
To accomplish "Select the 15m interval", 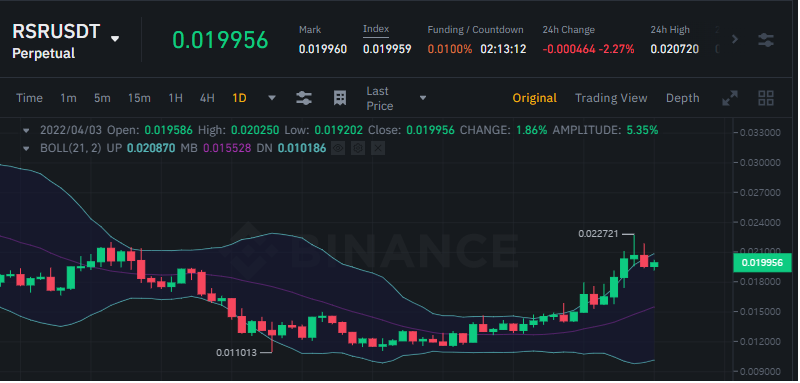I will (x=139, y=98).
